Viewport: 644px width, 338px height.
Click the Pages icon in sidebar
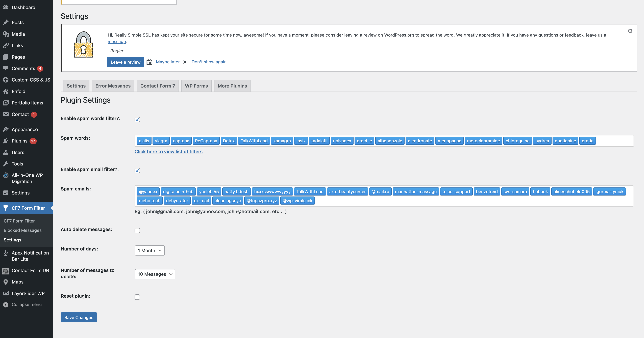(6, 57)
